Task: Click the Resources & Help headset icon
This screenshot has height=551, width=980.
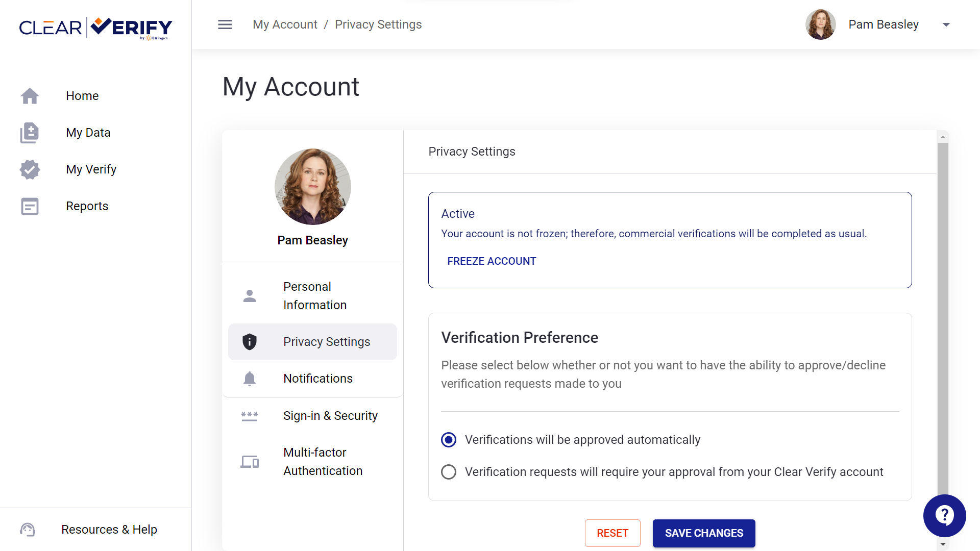Action: pos(28,530)
